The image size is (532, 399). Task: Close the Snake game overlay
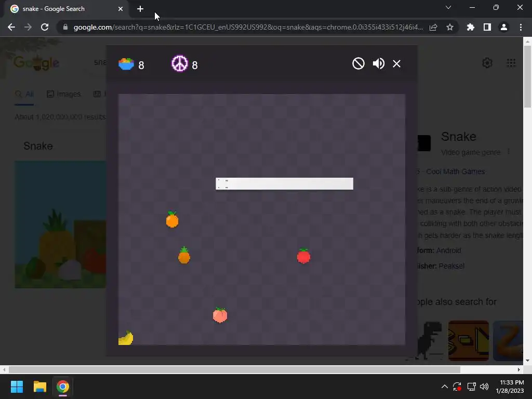(x=396, y=64)
